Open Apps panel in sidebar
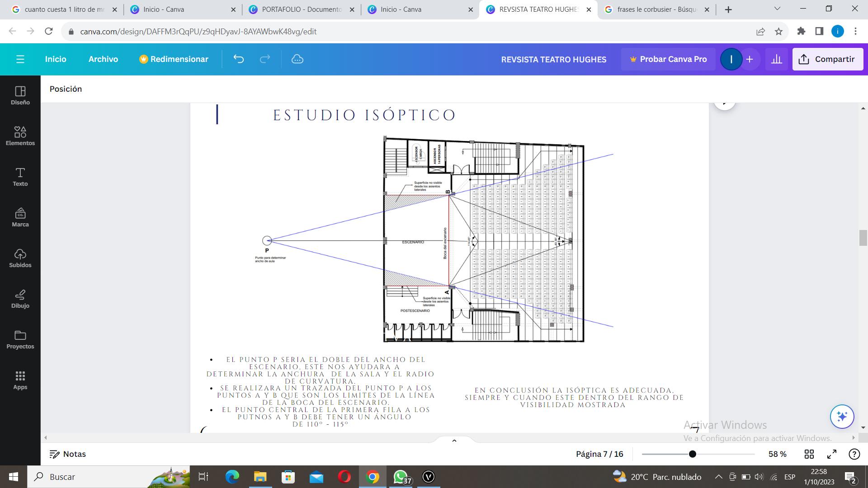 (20, 380)
